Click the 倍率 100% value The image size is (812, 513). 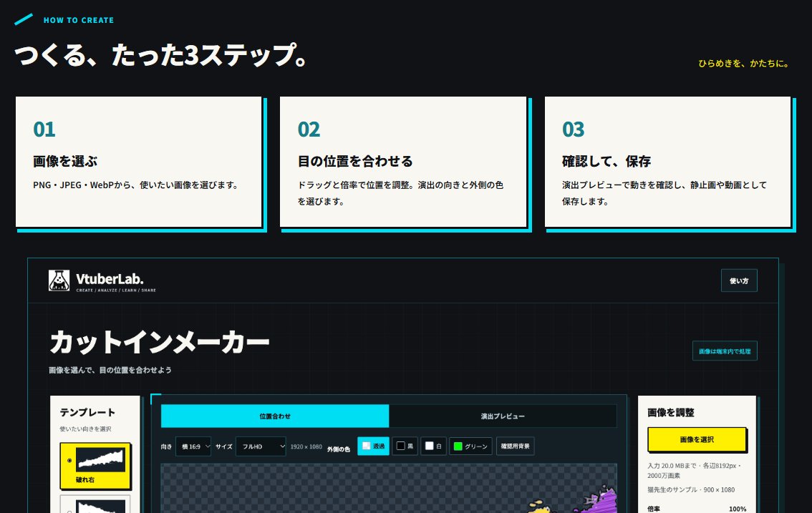[x=738, y=509]
